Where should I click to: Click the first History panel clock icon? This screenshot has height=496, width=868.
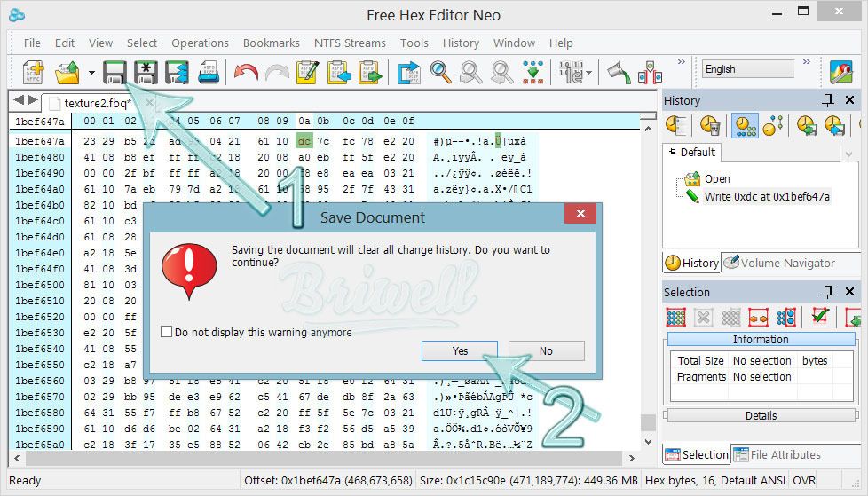click(676, 125)
